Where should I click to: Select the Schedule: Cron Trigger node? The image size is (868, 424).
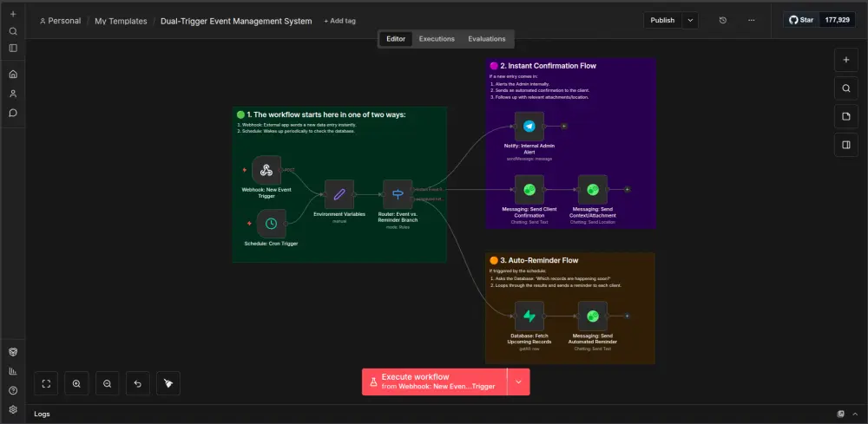click(x=271, y=224)
